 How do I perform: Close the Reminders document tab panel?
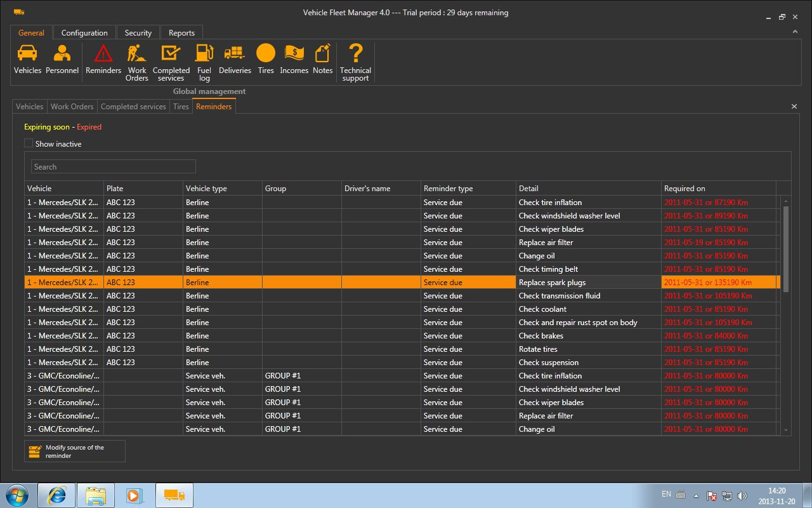[x=794, y=107]
